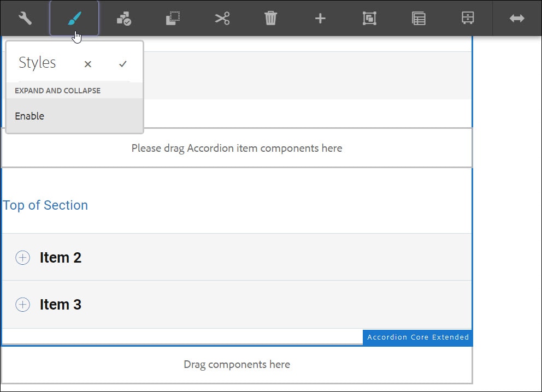The width and height of the screenshot is (542, 392).
Task: Cut the component using the scissors icon
Action: [x=222, y=19]
